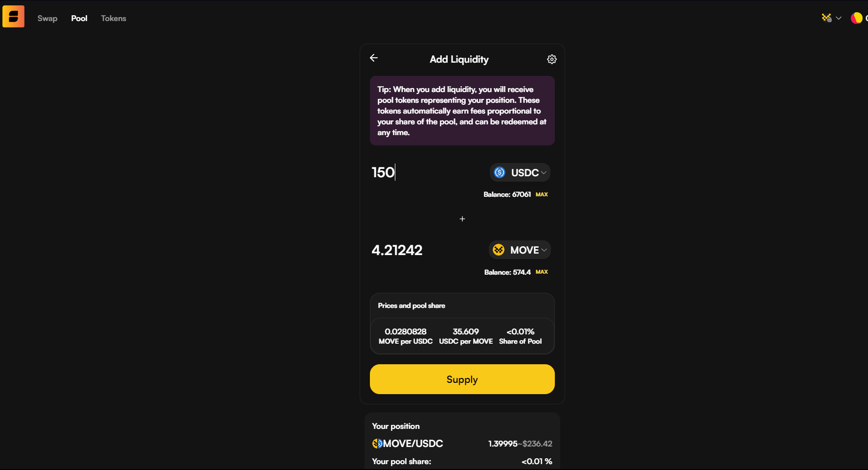Switch to the Tokens tab

click(x=114, y=18)
